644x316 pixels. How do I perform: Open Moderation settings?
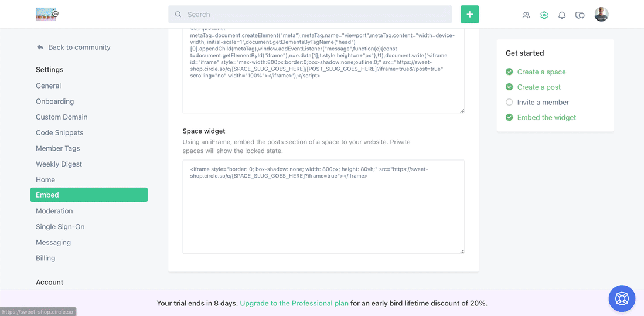54,211
